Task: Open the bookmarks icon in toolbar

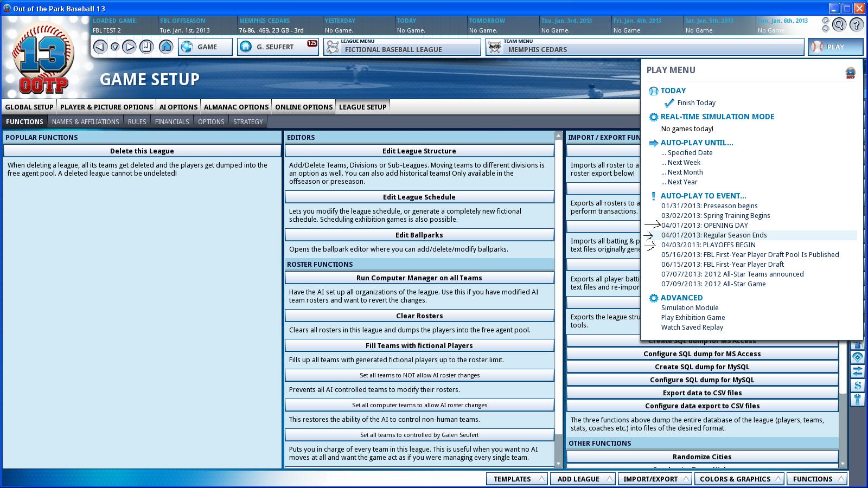Action: point(146,47)
